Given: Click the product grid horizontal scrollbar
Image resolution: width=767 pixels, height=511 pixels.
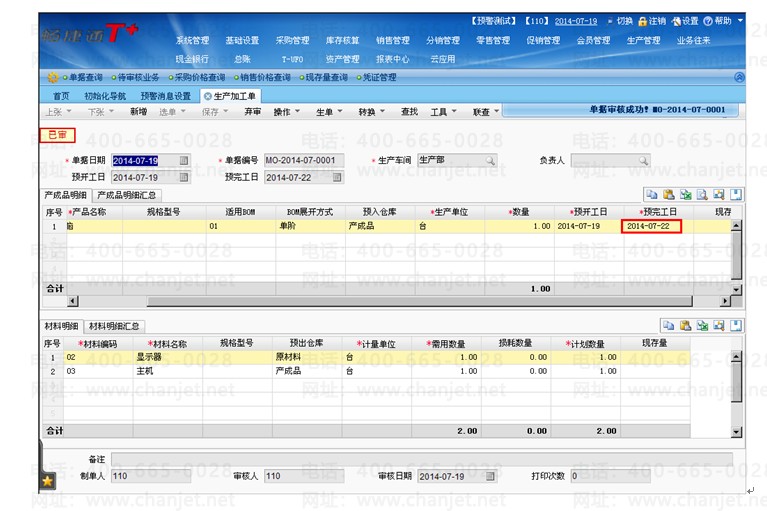Looking at the screenshot, I should (400, 301).
